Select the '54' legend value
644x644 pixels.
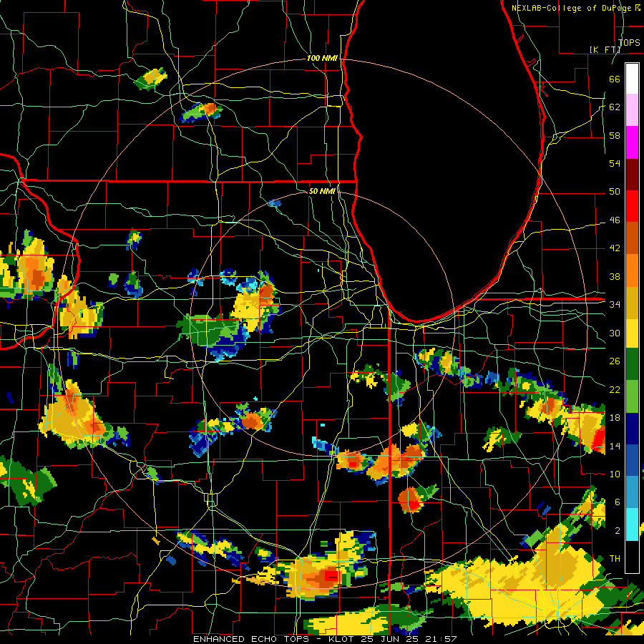coord(615,163)
